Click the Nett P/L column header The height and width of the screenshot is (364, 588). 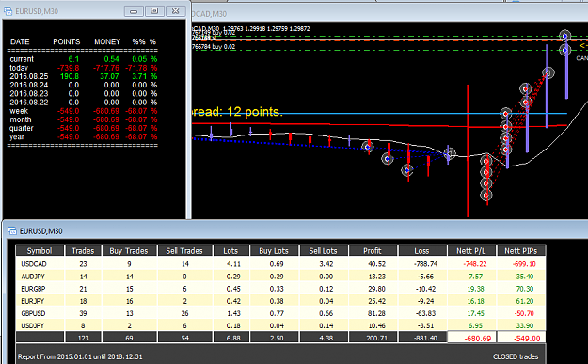click(x=471, y=251)
